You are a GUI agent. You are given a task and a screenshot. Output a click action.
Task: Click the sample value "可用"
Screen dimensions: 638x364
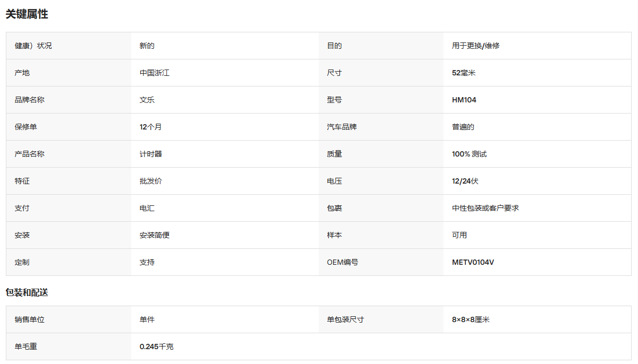tap(460, 235)
